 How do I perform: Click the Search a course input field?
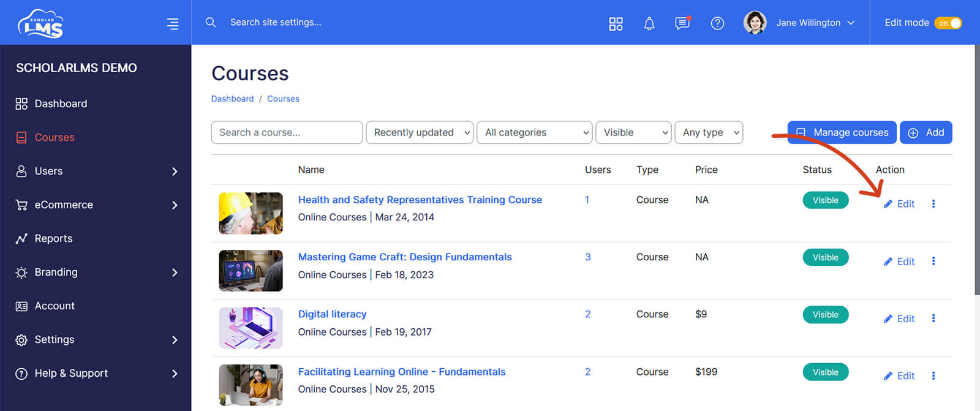click(287, 132)
